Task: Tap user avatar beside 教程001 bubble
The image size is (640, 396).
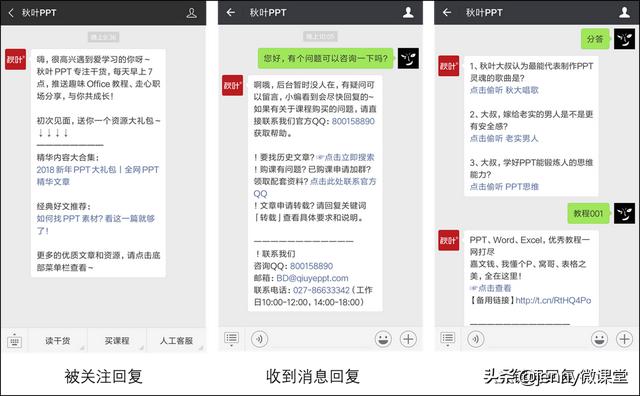Action: click(x=624, y=213)
